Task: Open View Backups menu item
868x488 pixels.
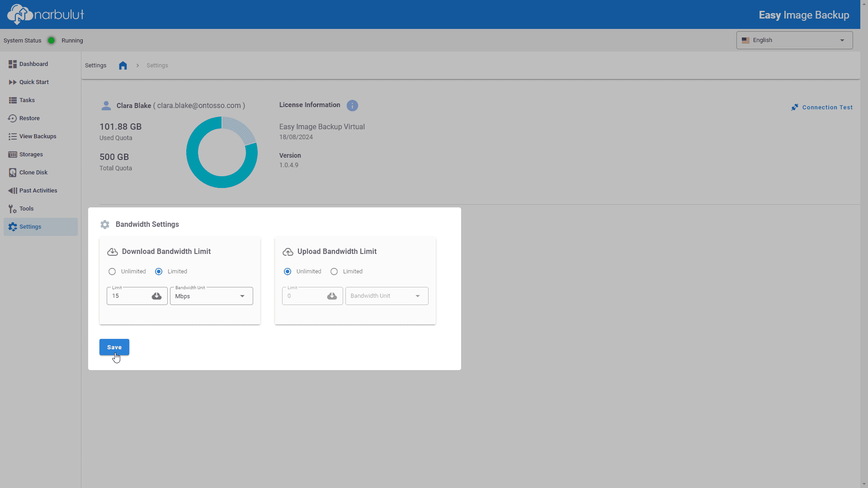Action: coord(41,136)
